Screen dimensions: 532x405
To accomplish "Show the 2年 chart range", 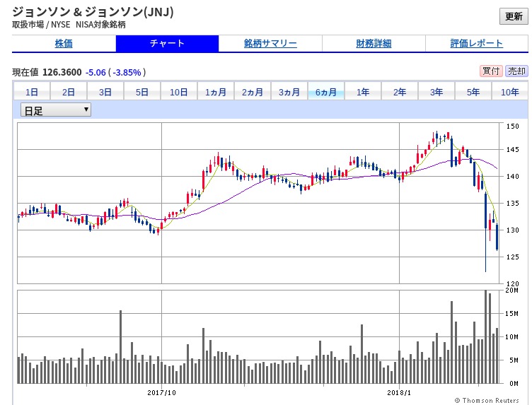I will [x=400, y=92].
